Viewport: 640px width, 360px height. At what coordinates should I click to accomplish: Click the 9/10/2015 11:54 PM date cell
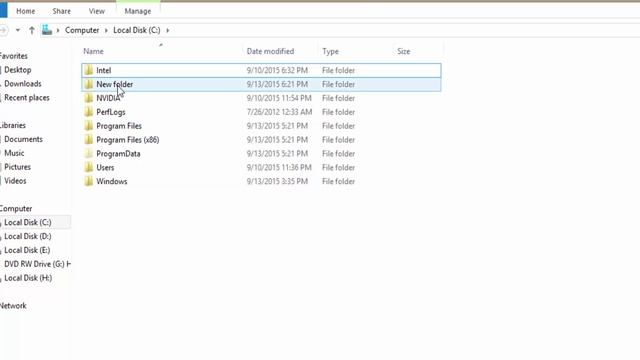point(279,98)
